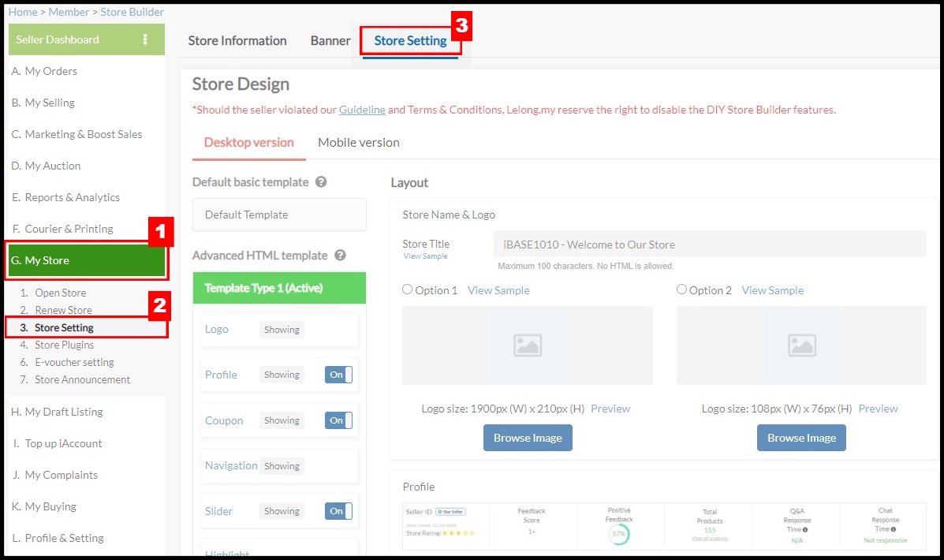Toggle the Profile On switch

click(x=338, y=375)
